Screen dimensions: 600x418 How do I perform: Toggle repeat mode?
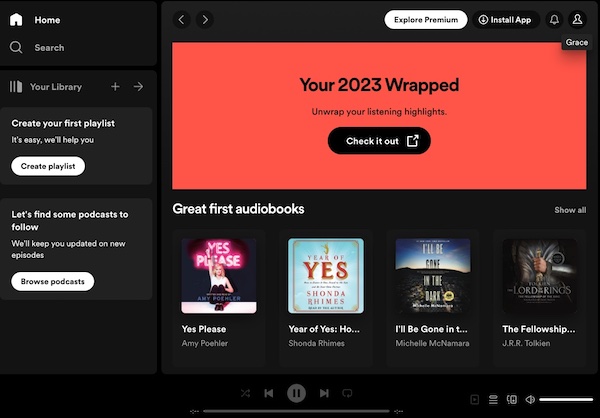pos(347,393)
